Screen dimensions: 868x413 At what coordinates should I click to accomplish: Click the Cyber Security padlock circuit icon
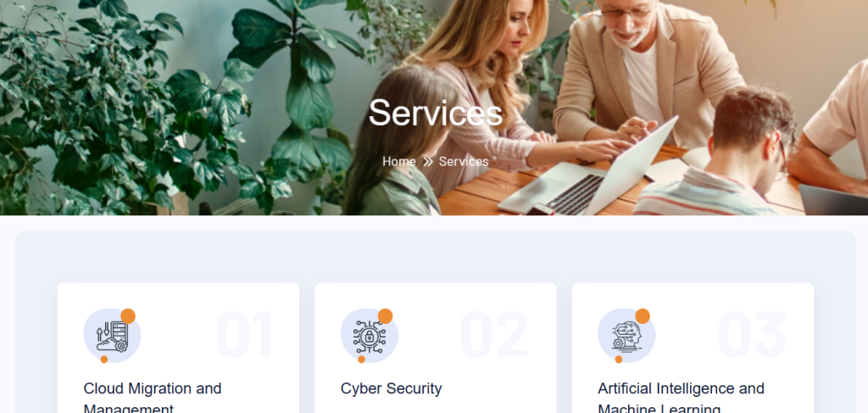pos(370,336)
